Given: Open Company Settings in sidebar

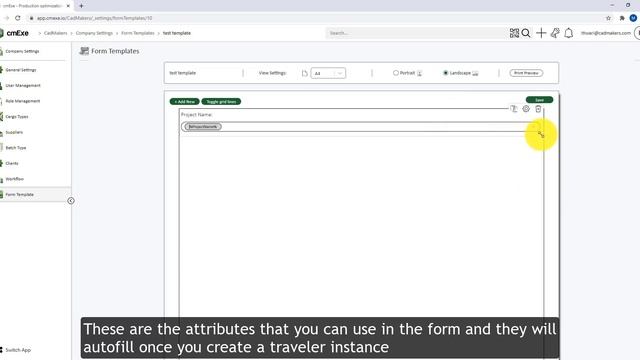Looking at the screenshot, I should (x=22, y=51).
